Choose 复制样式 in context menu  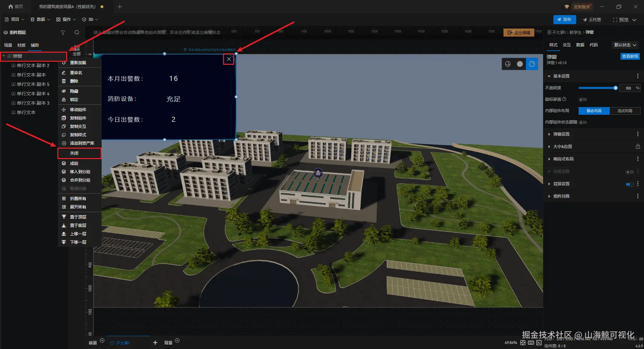coord(80,135)
